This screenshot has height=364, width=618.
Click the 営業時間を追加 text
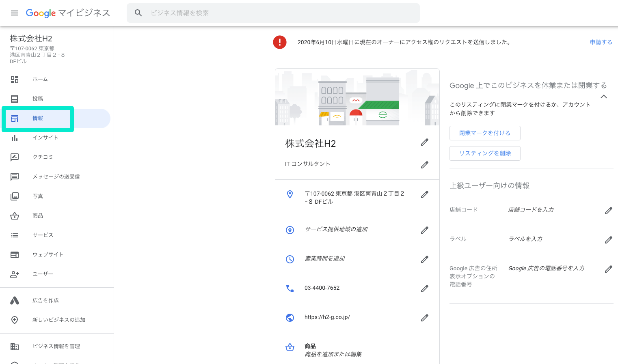pyautogui.click(x=324, y=258)
